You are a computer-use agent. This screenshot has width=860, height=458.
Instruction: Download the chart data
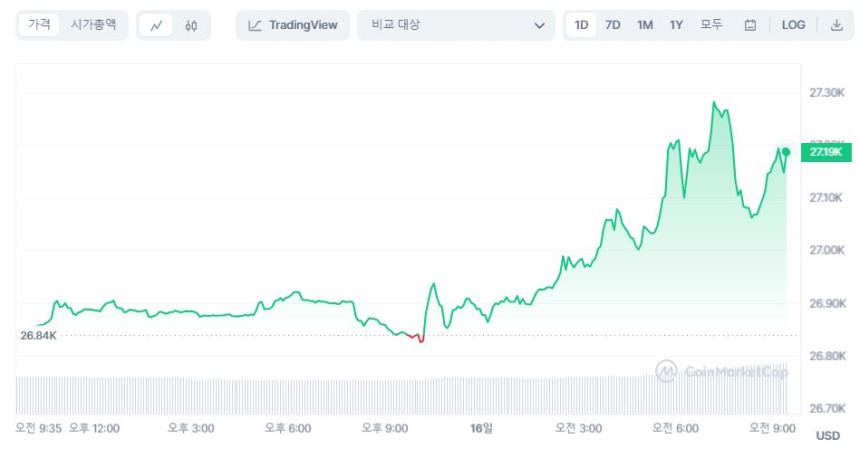click(837, 26)
